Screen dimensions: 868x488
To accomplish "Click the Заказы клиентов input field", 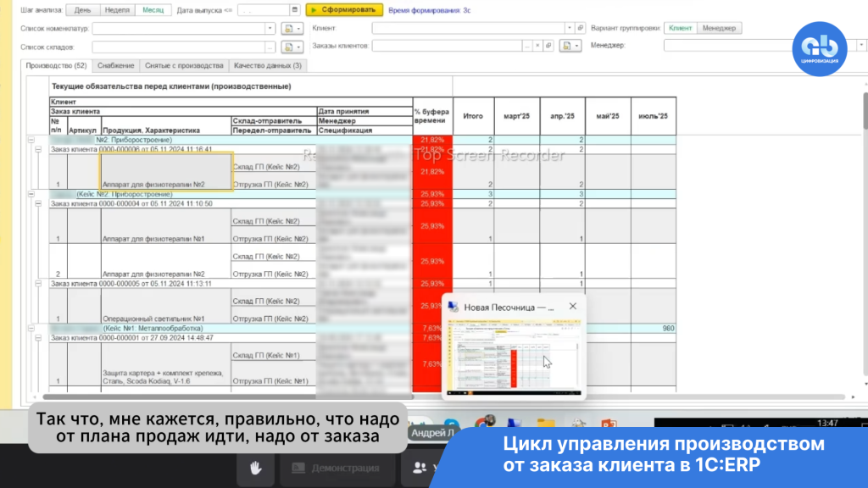I will (447, 46).
